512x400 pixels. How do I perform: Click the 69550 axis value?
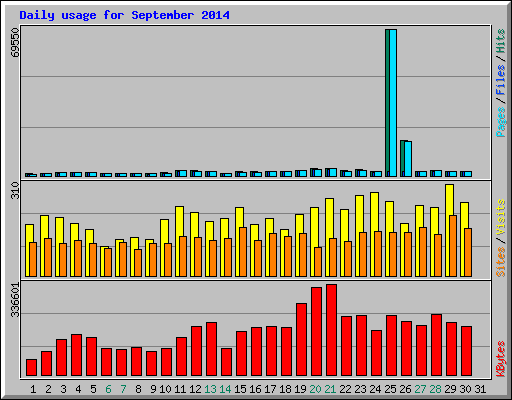pos(15,42)
